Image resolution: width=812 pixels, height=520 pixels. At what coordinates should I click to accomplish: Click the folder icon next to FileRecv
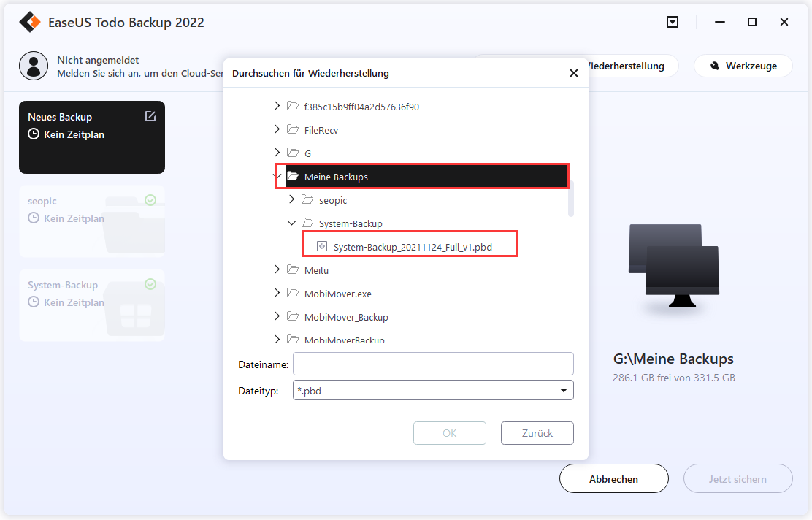[x=293, y=129]
